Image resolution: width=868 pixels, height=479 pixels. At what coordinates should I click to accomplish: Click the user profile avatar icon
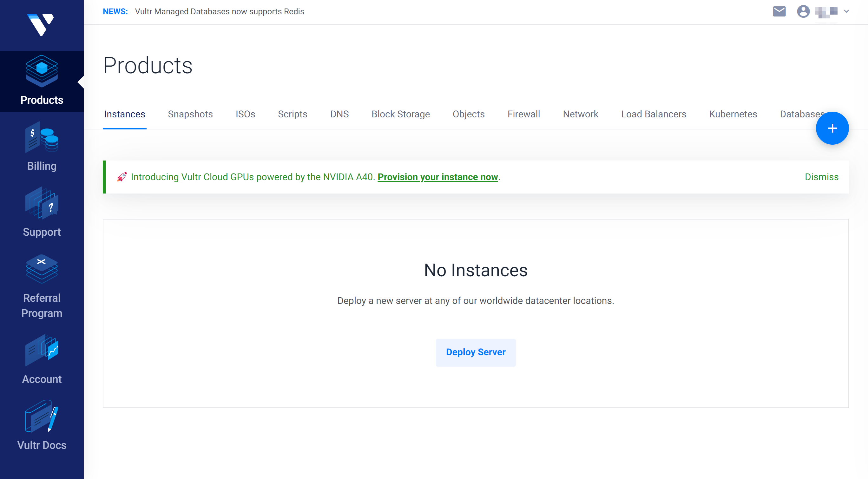pos(803,11)
